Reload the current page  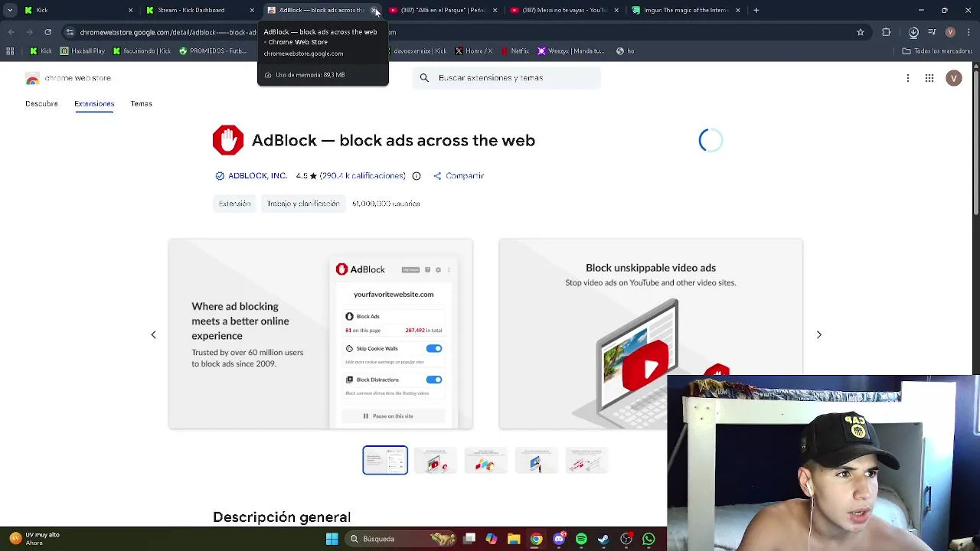tap(47, 32)
